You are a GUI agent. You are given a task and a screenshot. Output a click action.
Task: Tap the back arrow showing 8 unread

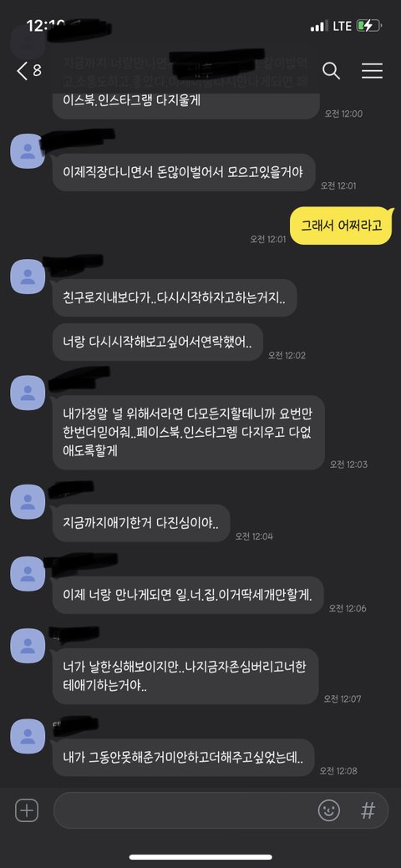[x=29, y=71]
